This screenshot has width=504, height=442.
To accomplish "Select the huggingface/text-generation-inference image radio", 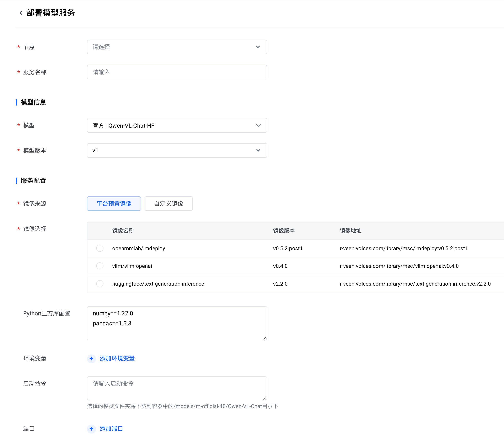I will point(100,284).
